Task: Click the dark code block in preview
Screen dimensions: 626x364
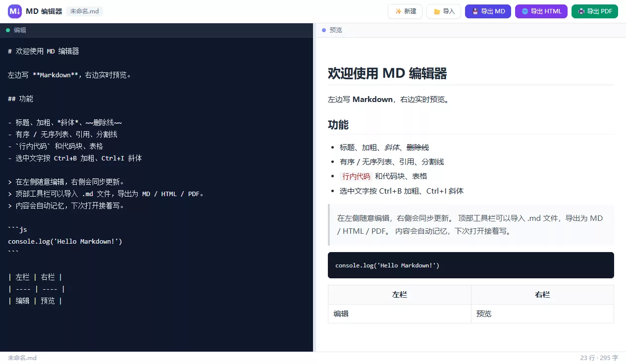Action: pyautogui.click(x=471, y=265)
